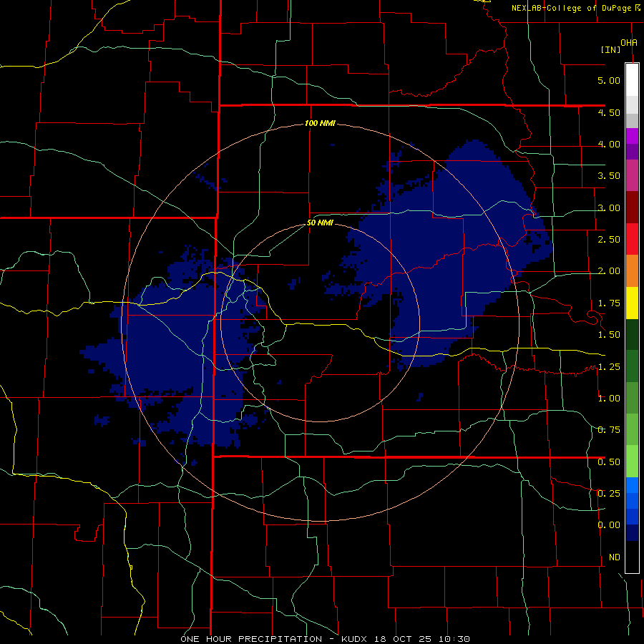
Task: Click the 0.75 legend value
Action: [x=609, y=430]
